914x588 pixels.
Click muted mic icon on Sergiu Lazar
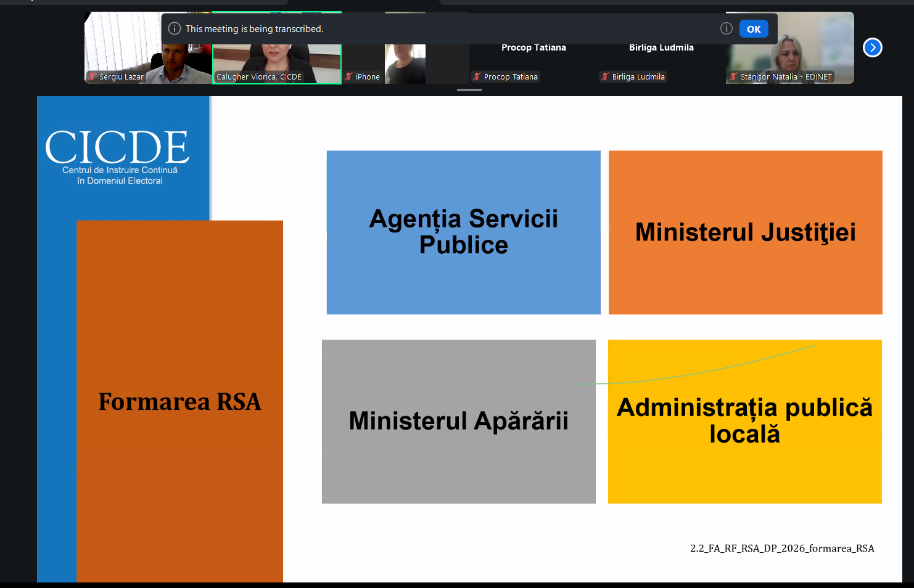(x=93, y=76)
